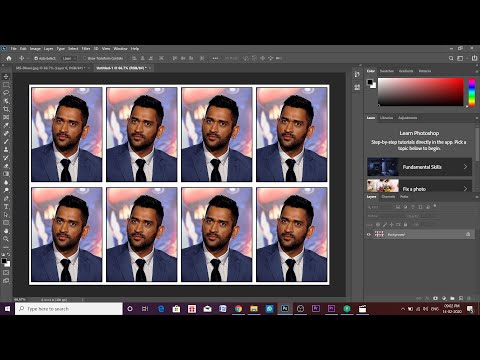Toggle Auto-Select checkbox

[36, 58]
